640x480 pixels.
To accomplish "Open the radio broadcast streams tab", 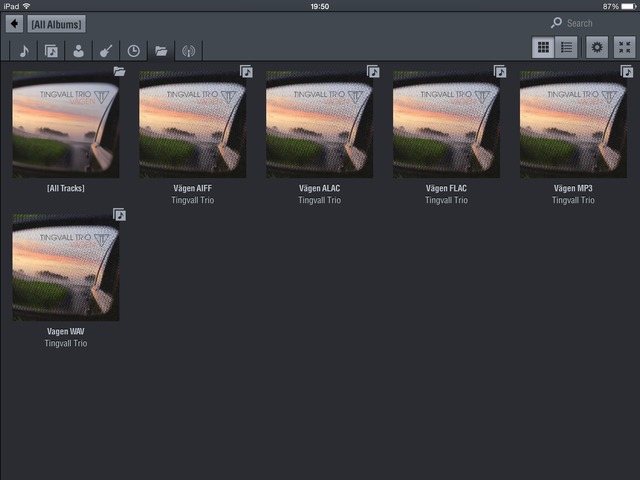I will click(x=188, y=51).
